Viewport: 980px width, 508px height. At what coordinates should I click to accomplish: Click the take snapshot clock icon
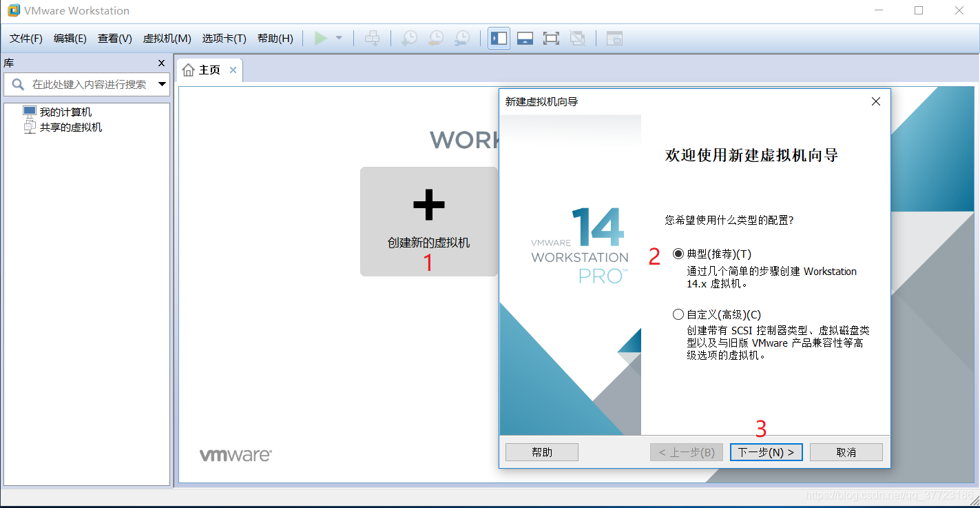tap(409, 39)
